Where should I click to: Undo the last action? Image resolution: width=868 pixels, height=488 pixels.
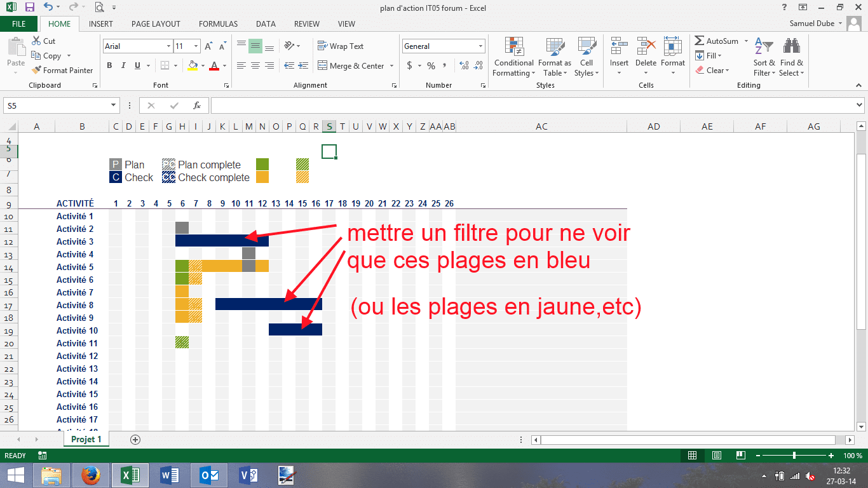[49, 8]
